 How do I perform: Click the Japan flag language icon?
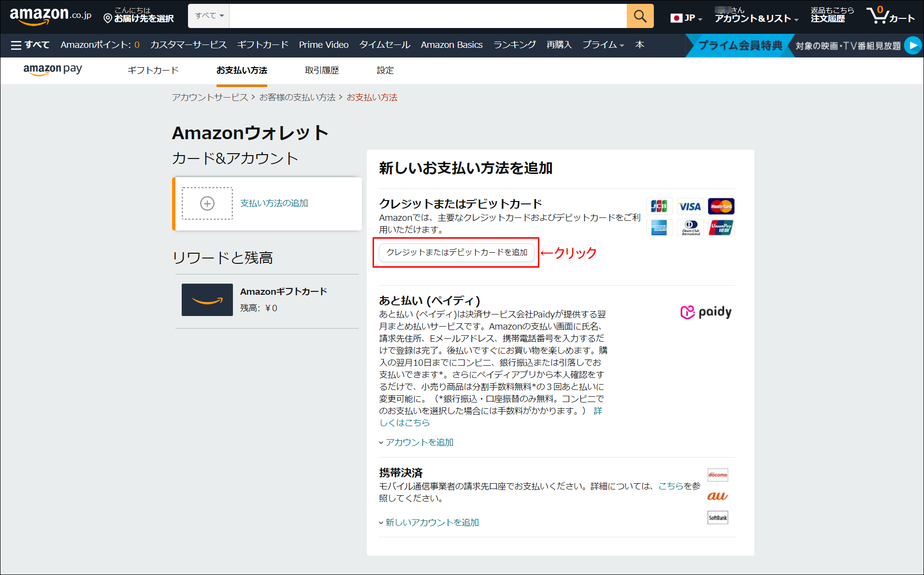[x=676, y=18]
